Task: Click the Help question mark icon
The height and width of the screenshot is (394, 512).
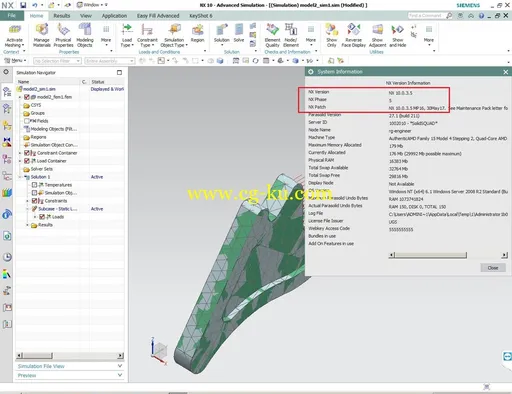Action: click(x=481, y=16)
